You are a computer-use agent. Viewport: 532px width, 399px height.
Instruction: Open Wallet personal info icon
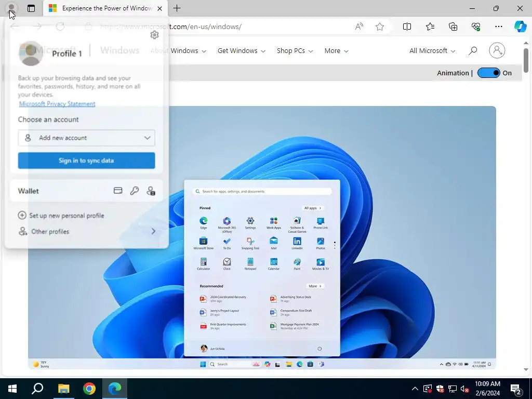151,191
